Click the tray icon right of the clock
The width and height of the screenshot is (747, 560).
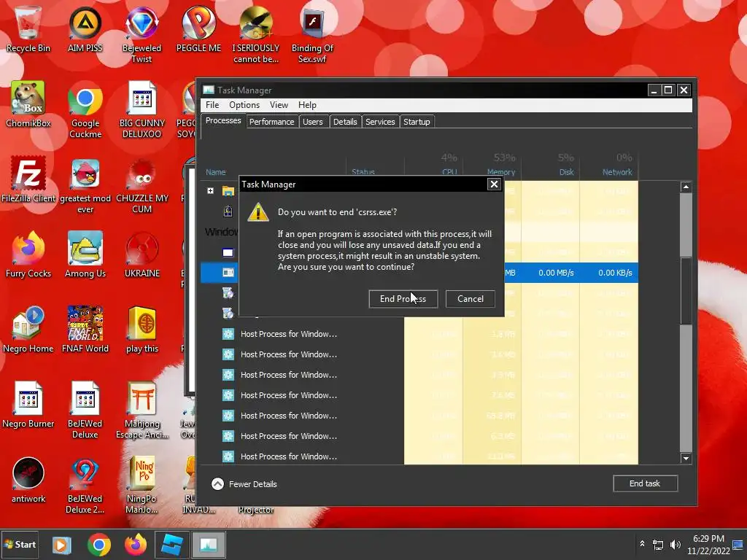[738, 545]
